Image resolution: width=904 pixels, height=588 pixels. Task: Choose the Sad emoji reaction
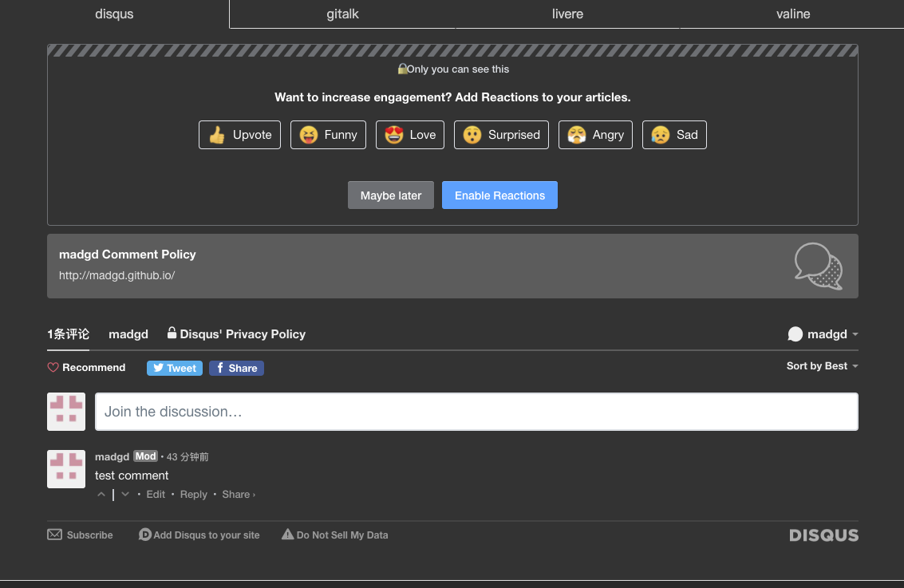tap(674, 135)
